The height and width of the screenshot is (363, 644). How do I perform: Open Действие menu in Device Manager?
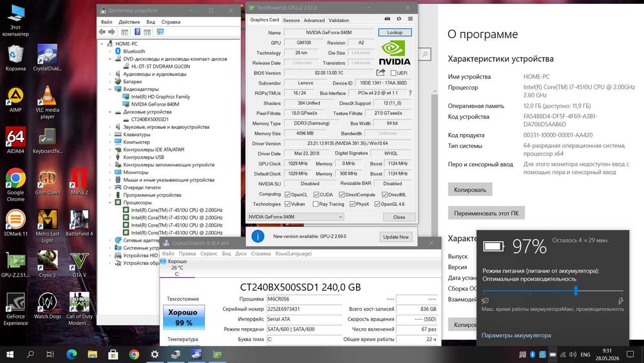pos(129,22)
